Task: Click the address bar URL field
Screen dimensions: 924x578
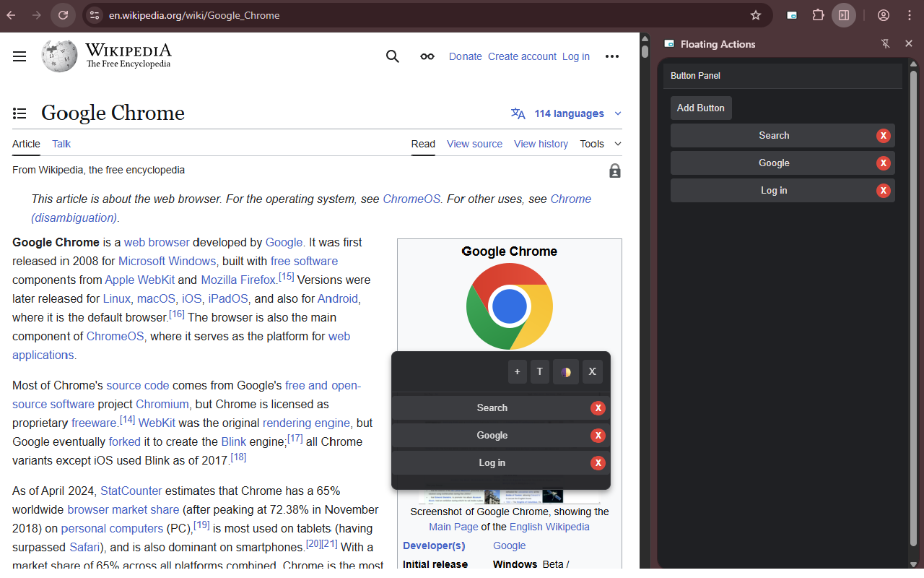Action: point(426,15)
